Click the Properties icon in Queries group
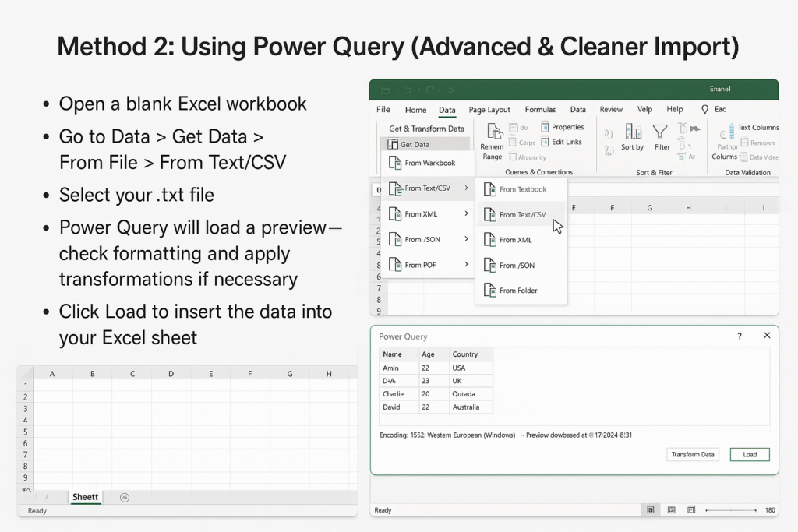This screenshot has height=532, width=798. 546,127
